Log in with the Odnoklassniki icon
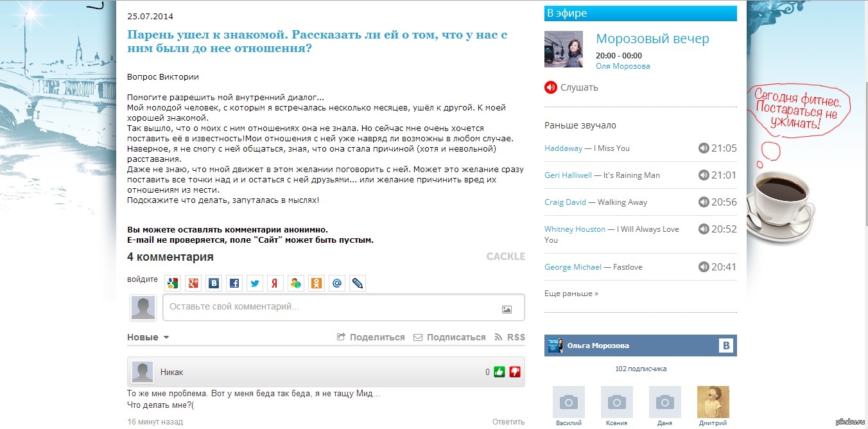Image resolution: width=868 pixels, height=429 pixels. pos(317,283)
